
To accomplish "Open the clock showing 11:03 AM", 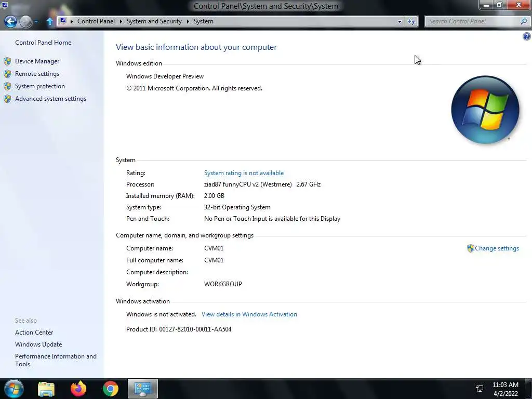I will pos(505,389).
